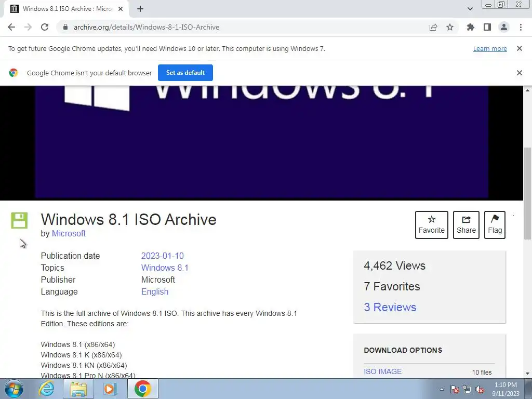Dismiss the default browser infobar
The width and height of the screenshot is (532, 399).
point(520,73)
